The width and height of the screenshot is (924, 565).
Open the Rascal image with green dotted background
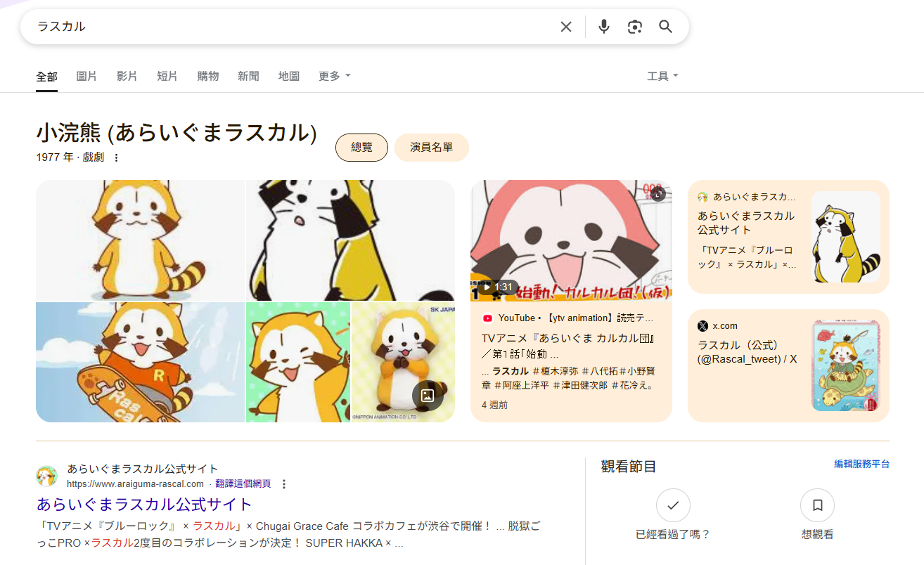(x=297, y=363)
